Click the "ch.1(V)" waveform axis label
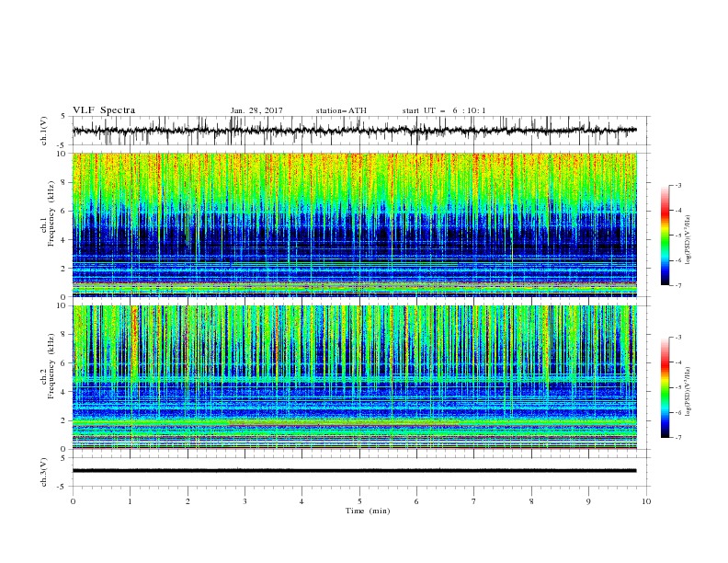Image resolution: width=728 pixels, height=563 pixels. click(44, 131)
